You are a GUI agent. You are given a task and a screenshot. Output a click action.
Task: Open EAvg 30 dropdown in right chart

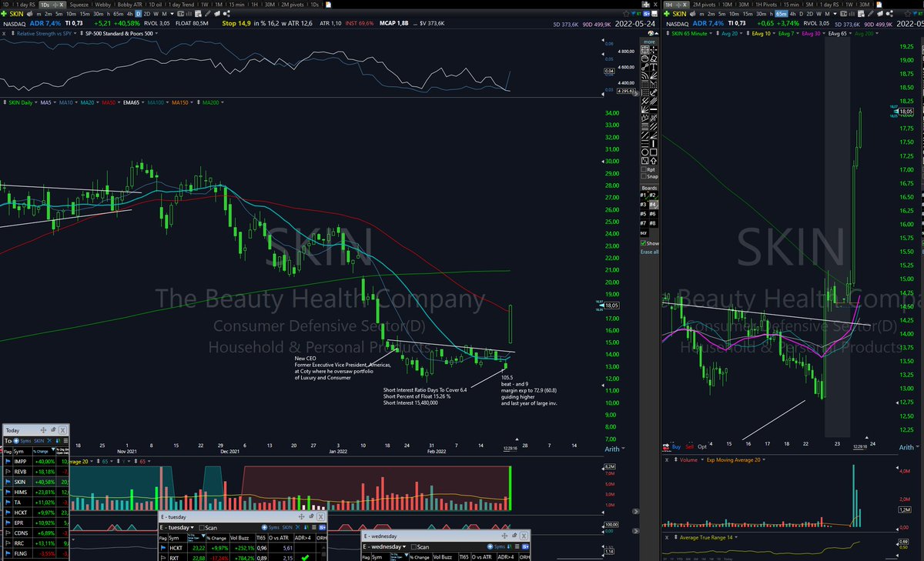823,34
